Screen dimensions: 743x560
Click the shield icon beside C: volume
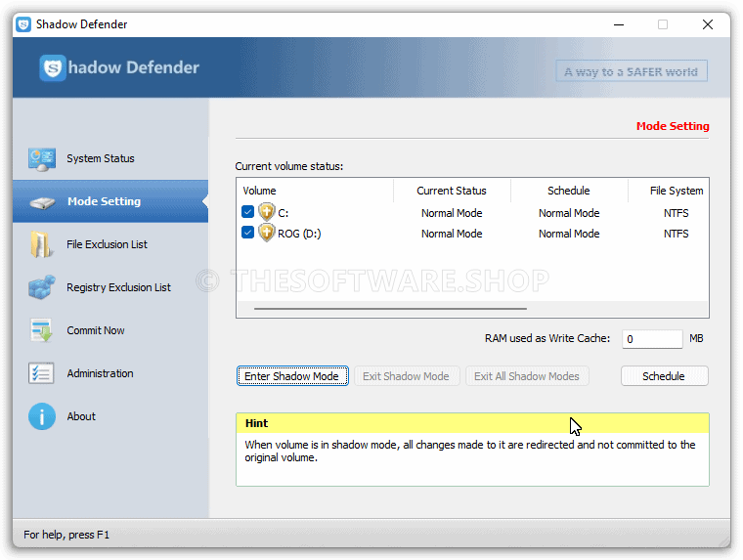267,212
